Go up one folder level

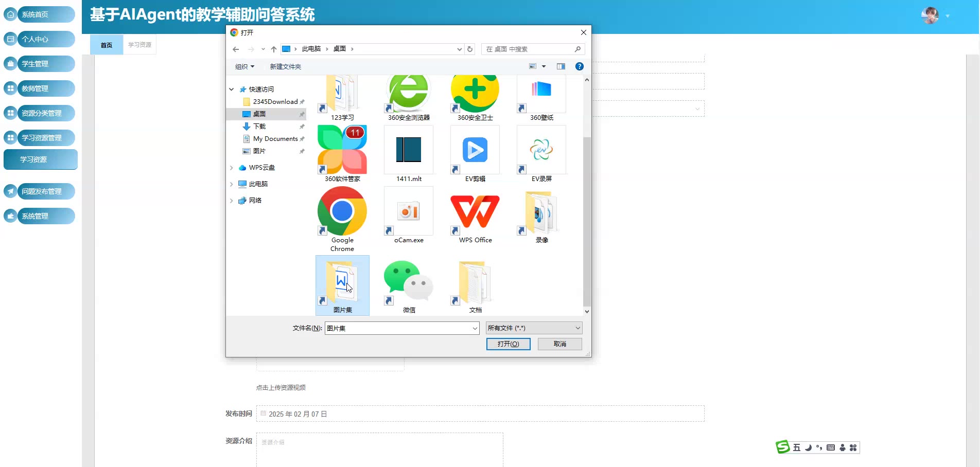click(x=274, y=49)
